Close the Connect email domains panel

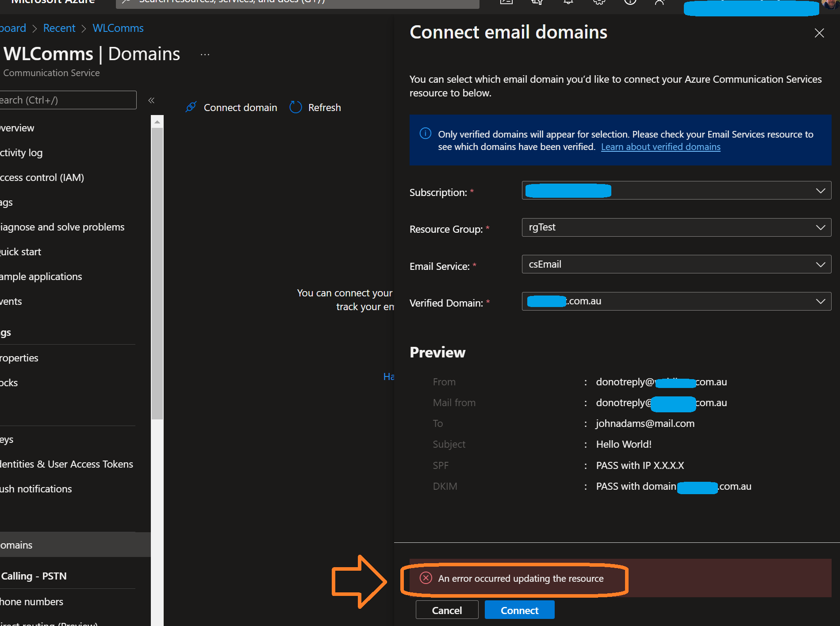pyautogui.click(x=819, y=33)
